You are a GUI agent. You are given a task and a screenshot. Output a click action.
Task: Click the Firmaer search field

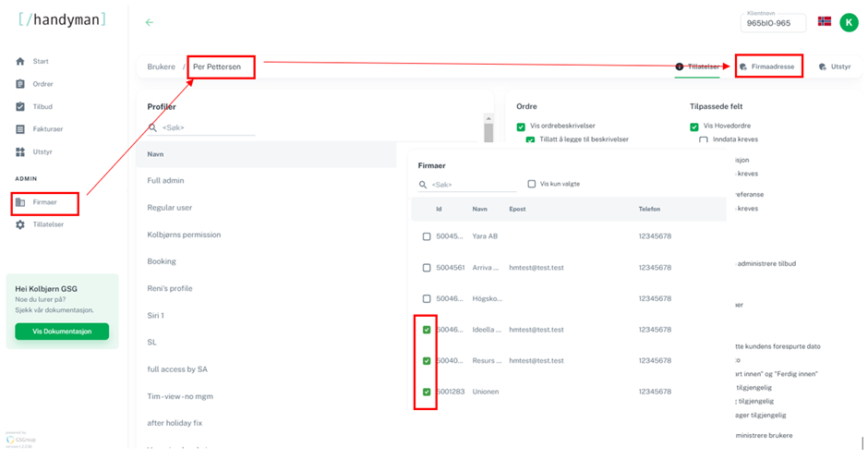[467, 185]
